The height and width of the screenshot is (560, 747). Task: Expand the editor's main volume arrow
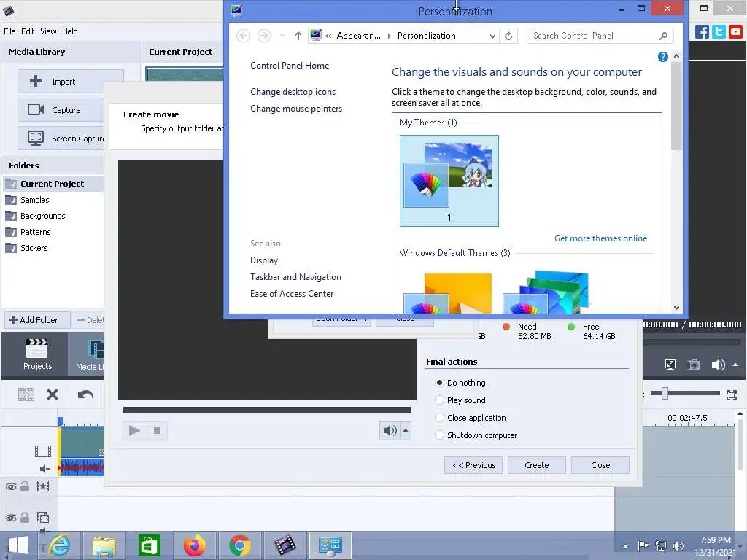735,365
